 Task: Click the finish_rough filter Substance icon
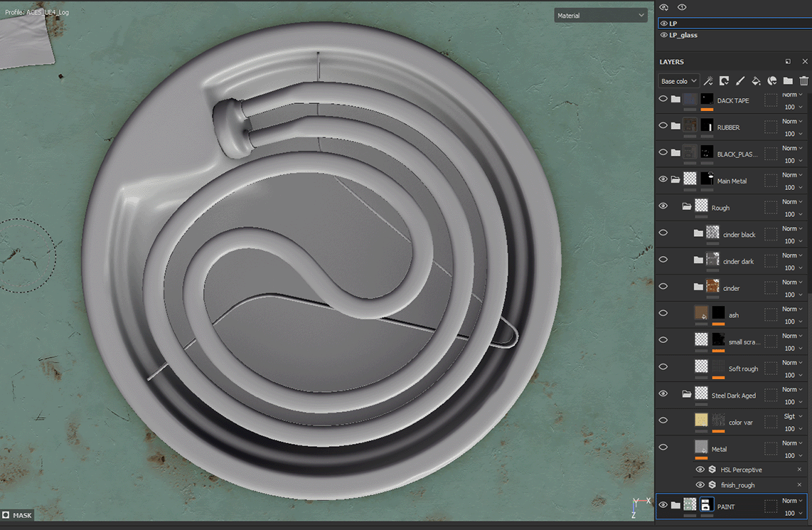[x=712, y=485]
